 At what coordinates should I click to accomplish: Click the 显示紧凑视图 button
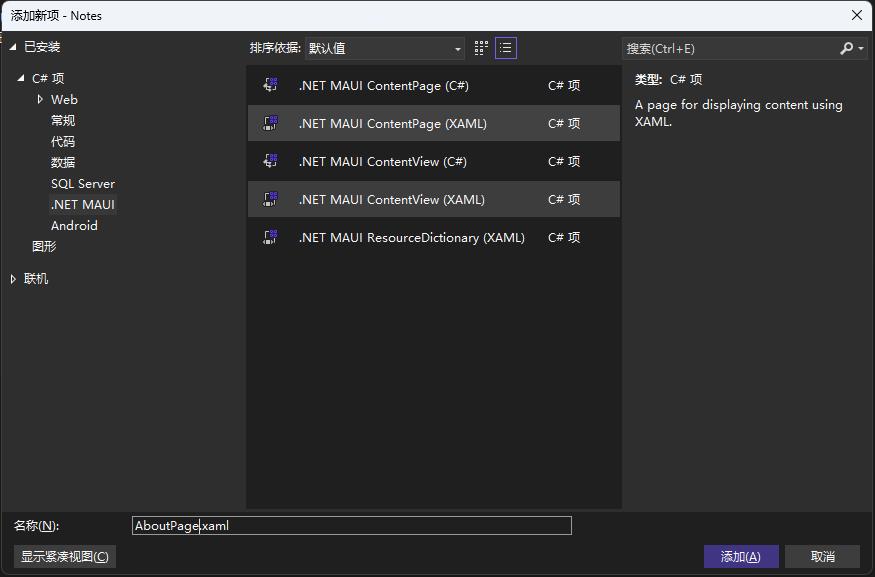click(65, 556)
